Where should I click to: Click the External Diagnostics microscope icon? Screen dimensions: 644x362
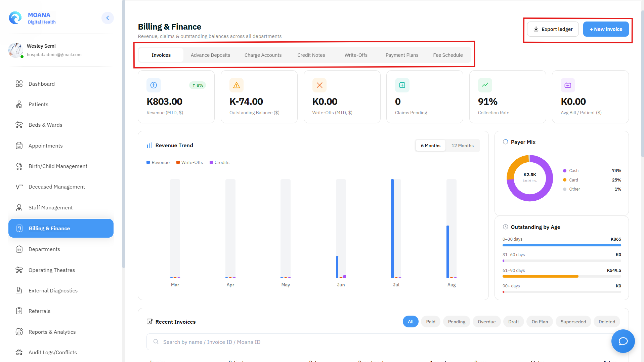[19, 290]
